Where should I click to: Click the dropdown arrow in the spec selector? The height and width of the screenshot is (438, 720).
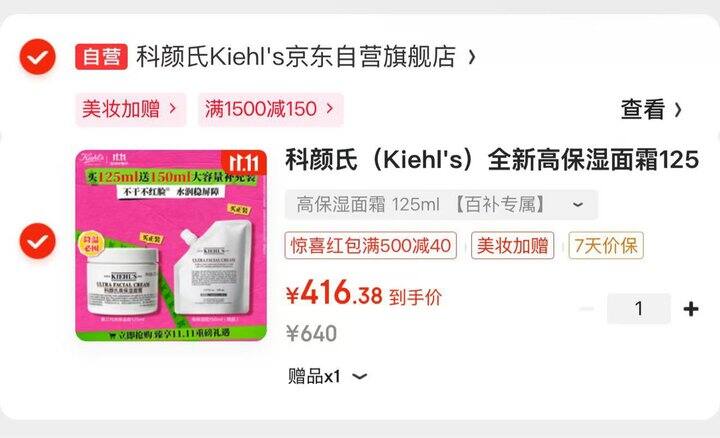pos(578,205)
